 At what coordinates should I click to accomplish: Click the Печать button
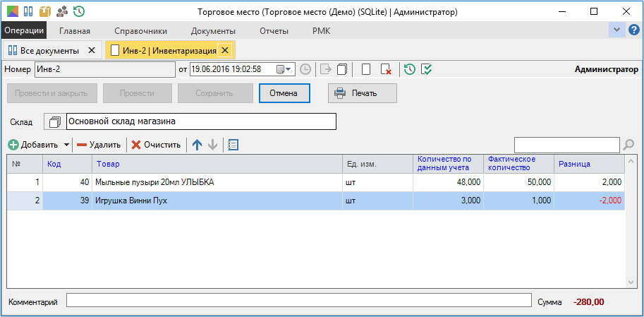pyautogui.click(x=363, y=93)
